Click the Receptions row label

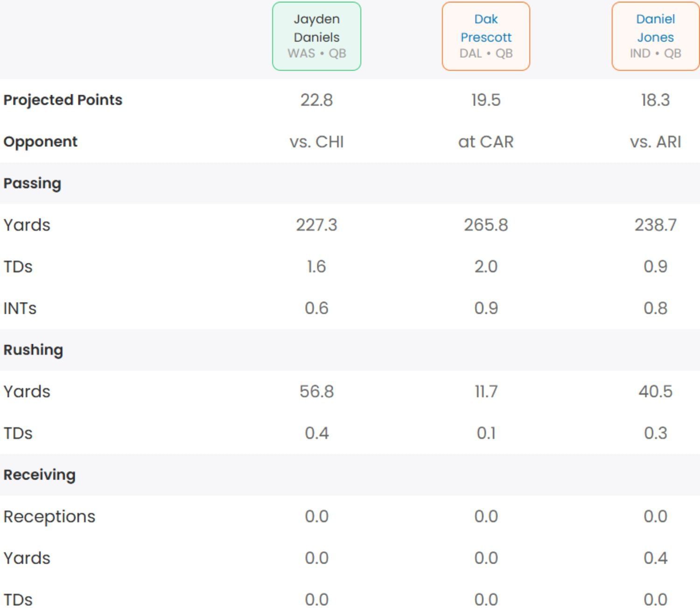pyautogui.click(x=49, y=516)
